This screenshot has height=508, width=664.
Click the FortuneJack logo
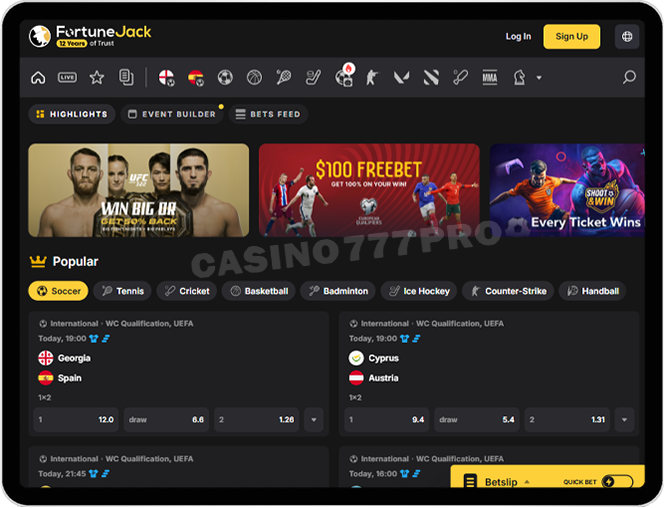[90, 36]
